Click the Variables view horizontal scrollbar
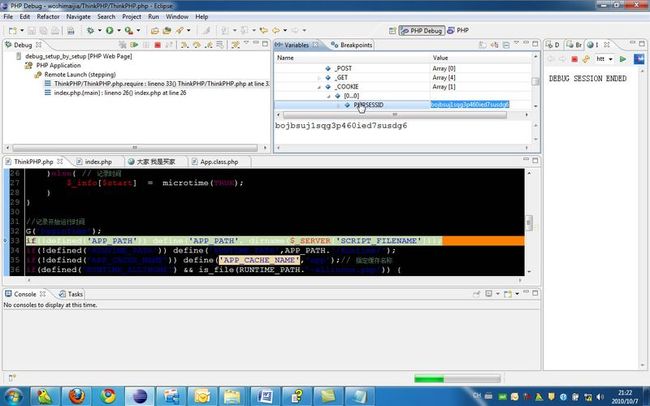Viewport: 650px width, 406px height. coord(395,114)
